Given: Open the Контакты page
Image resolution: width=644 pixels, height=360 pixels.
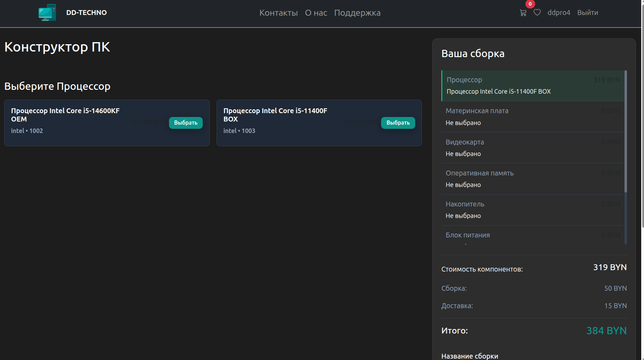Looking at the screenshot, I should pos(279,13).
